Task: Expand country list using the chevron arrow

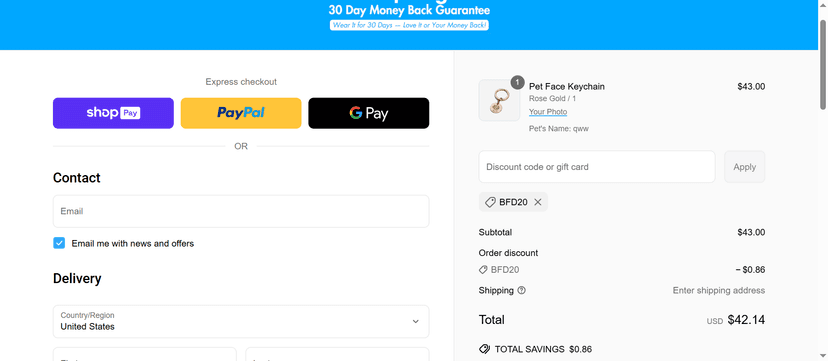Action: point(416,321)
